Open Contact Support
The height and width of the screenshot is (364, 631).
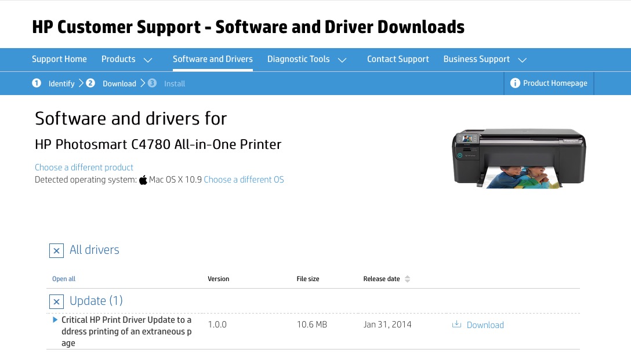pyautogui.click(x=398, y=59)
